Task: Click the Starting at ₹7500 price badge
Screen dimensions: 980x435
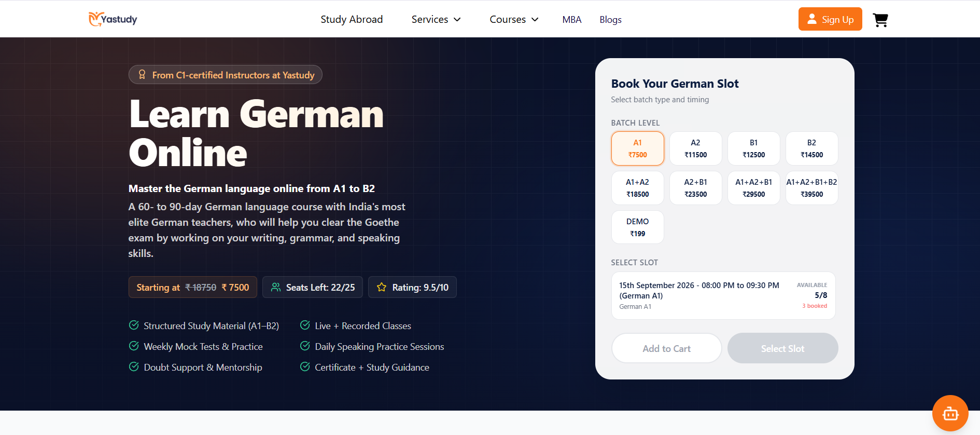Action: pos(193,287)
